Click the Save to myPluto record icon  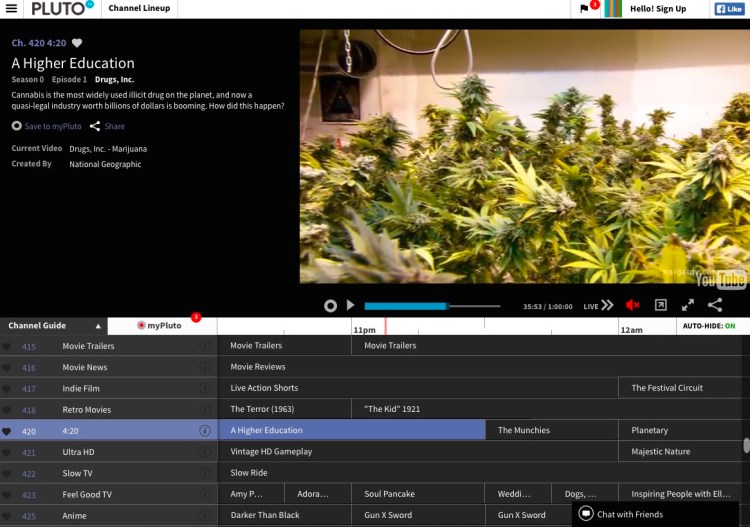point(17,126)
